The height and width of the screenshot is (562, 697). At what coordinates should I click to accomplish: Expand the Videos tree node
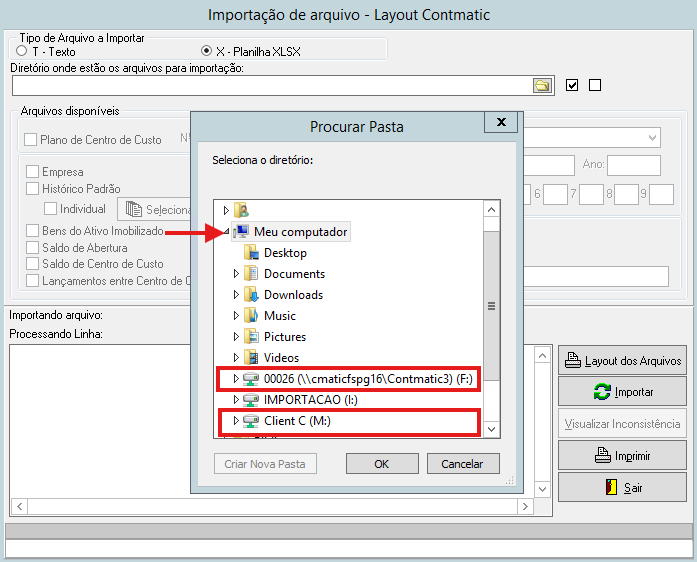pos(236,357)
